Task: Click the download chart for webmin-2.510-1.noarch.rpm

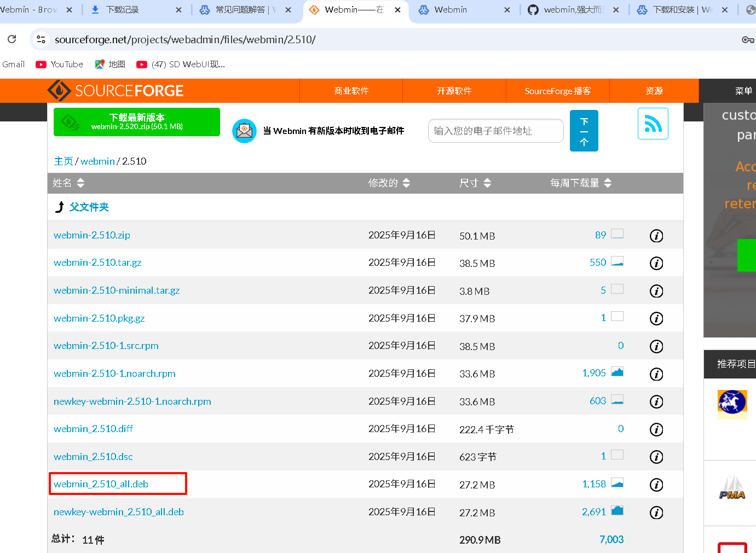Action: point(617,372)
